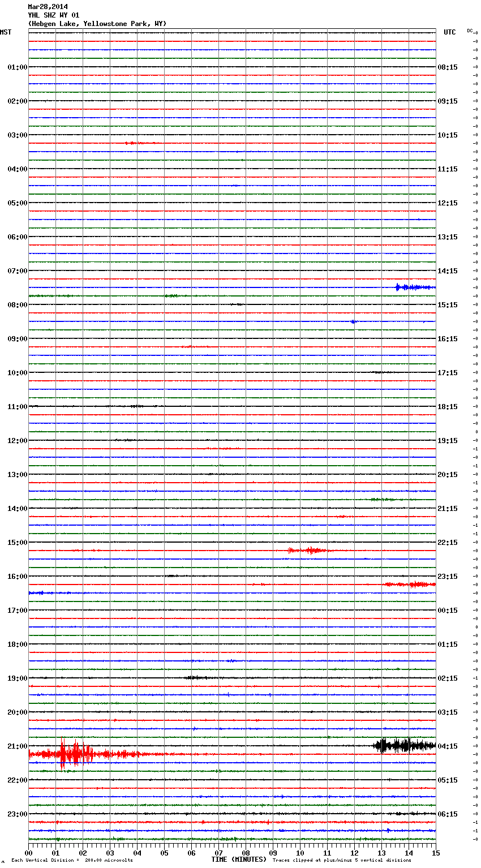
Task: Click the 04:15 UTC time label
Action: (x=448, y=746)
